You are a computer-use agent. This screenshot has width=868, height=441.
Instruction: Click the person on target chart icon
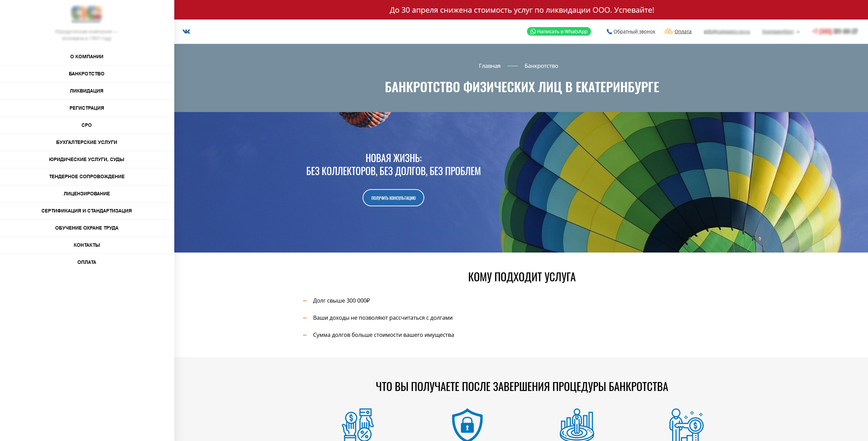577,424
